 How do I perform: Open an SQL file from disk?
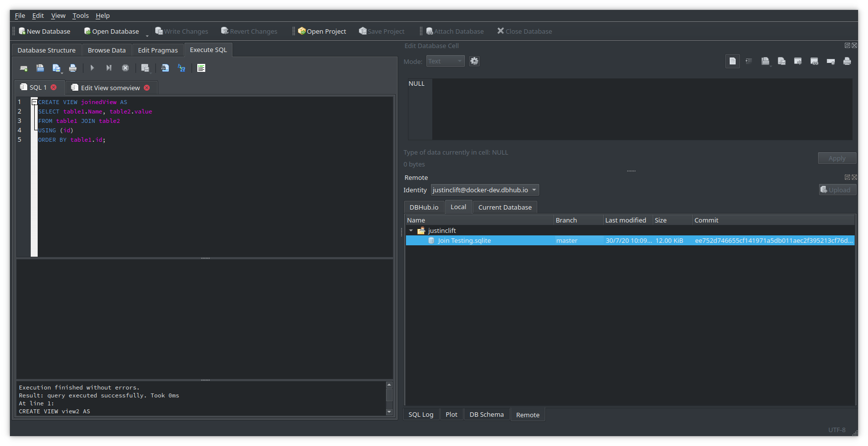tap(40, 68)
